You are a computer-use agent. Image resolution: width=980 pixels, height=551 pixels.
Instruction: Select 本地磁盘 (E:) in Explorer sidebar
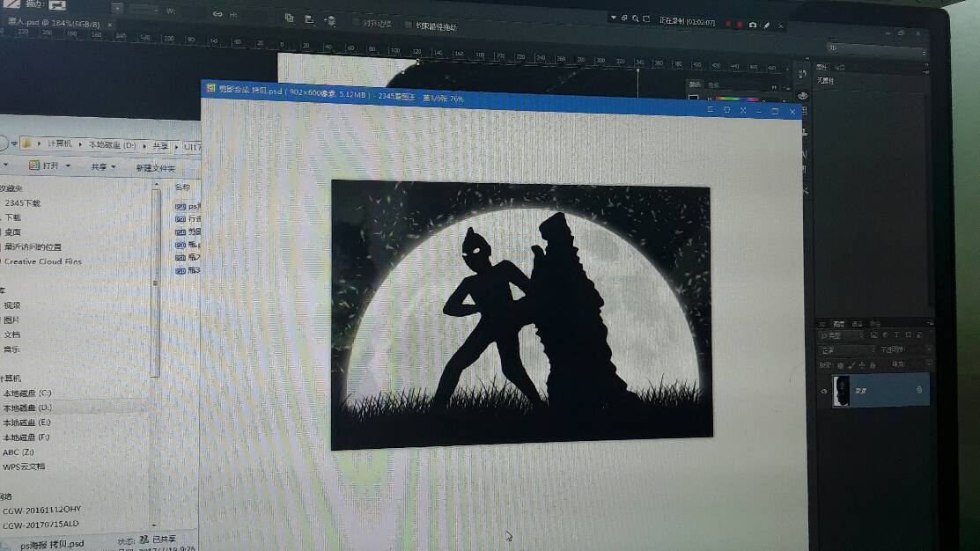[x=26, y=422]
